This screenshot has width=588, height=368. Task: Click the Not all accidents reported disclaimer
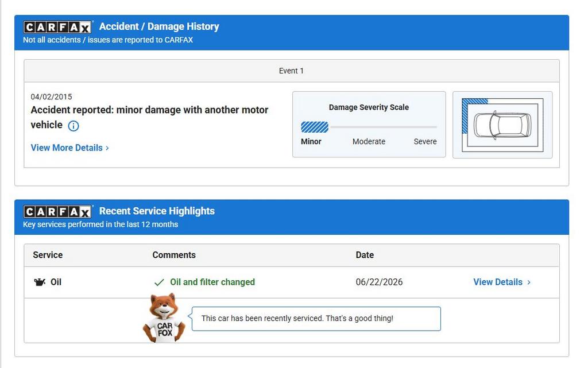click(x=108, y=40)
